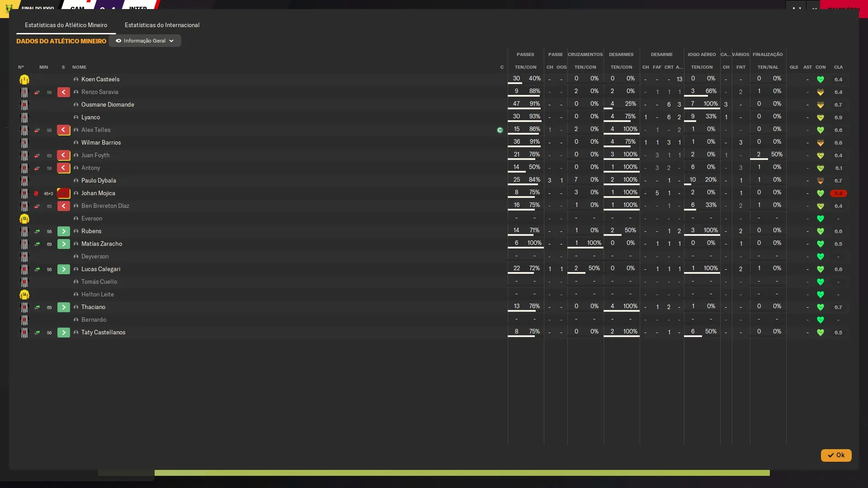Screen dimensions: 868x488
Task: Click Bernardo condition heart icon
Action: [820, 320]
